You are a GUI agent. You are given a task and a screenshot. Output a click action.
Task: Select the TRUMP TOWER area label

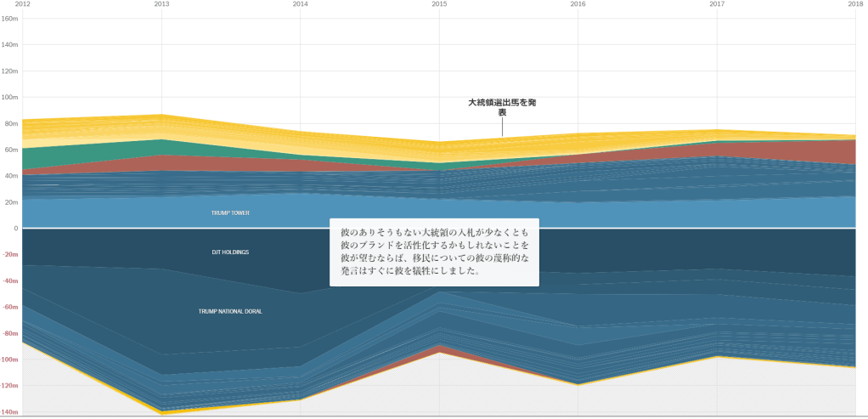click(x=230, y=212)
